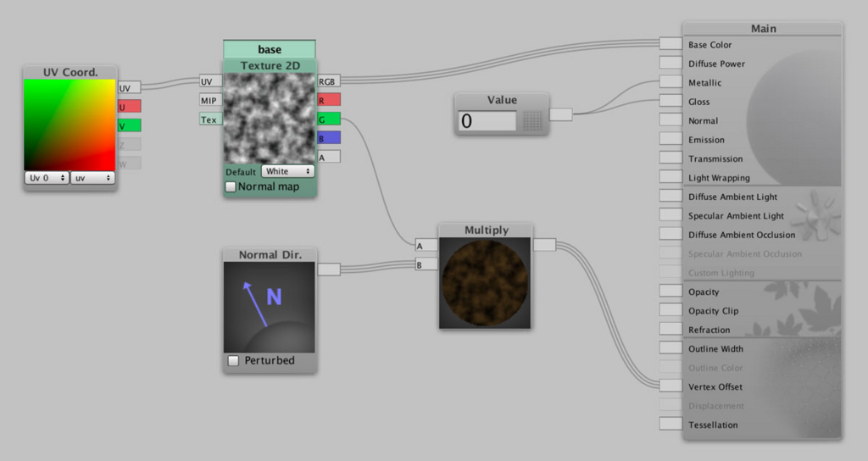Click the Normal input port on Main
Image resolution: width=868 pixels, height=461 pixels.
[670, 119]
